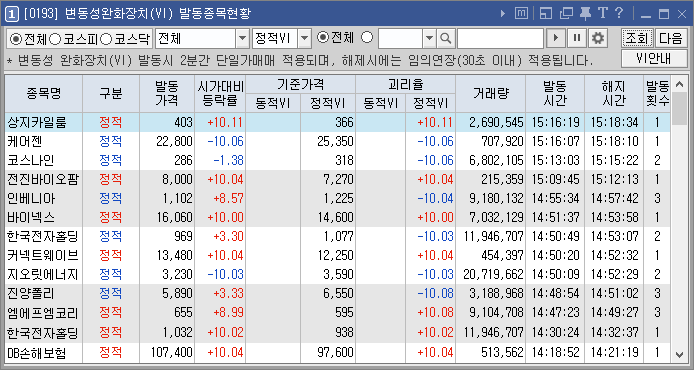Select the 커넥트웨이브 stock name
The image size is (694, 370).
coord(43,255)
